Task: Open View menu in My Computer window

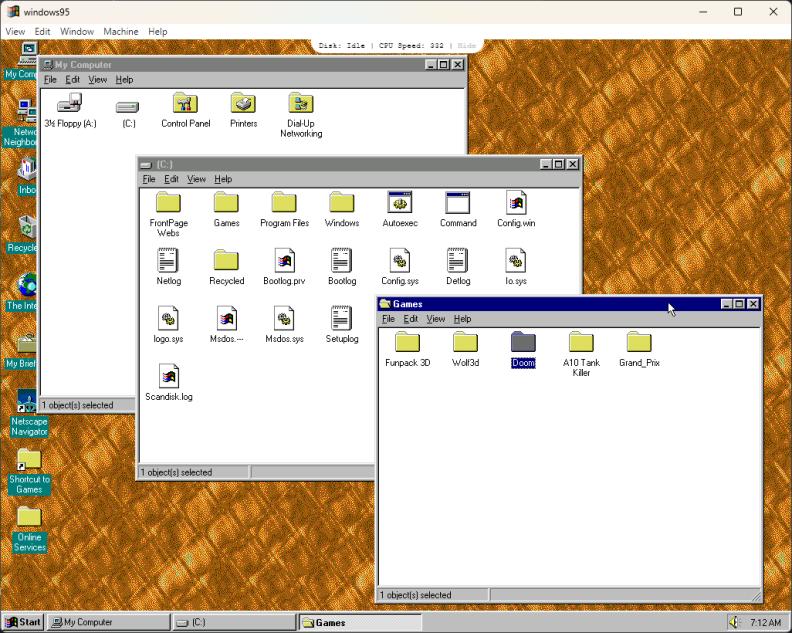Action: [x=97, y=79]
